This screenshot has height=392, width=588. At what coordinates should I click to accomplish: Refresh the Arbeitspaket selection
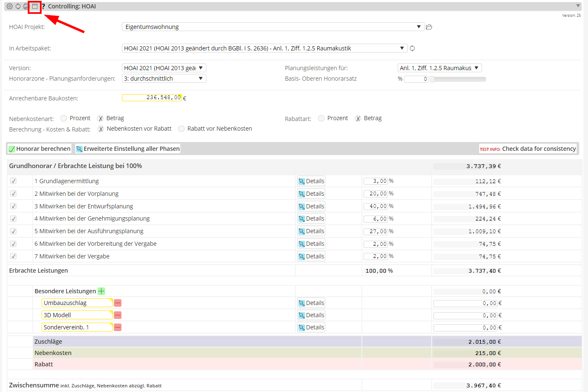pyautogui.click(x=412, y=48)
